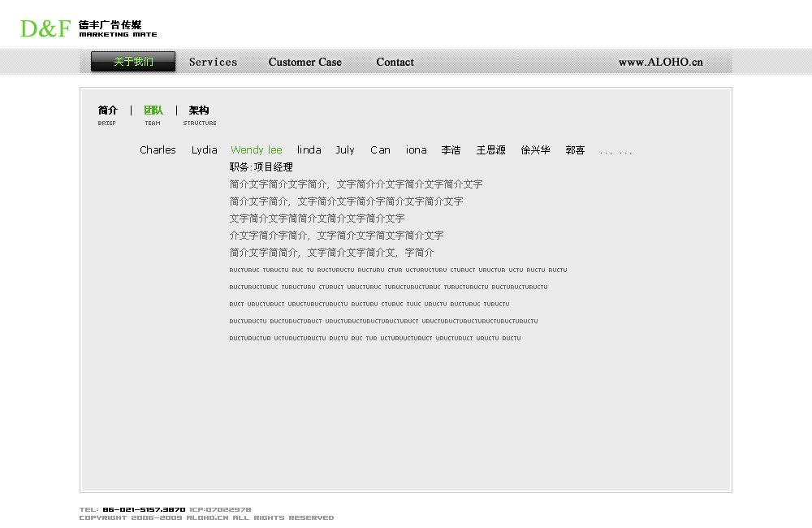Click the D&F logo

(x=45, y=28)
